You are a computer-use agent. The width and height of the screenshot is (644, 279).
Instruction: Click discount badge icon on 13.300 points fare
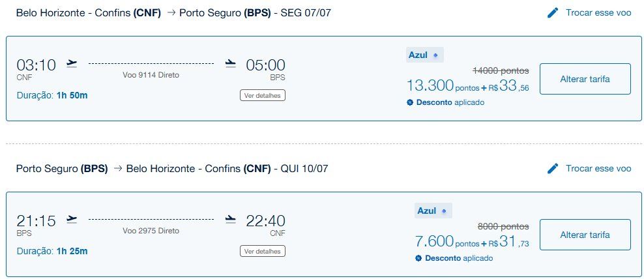[x=410, y=102]
